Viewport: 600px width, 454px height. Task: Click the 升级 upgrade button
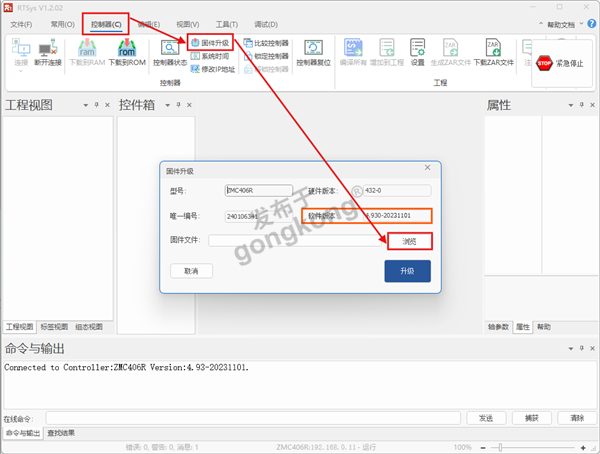click(x=408, y=271)
